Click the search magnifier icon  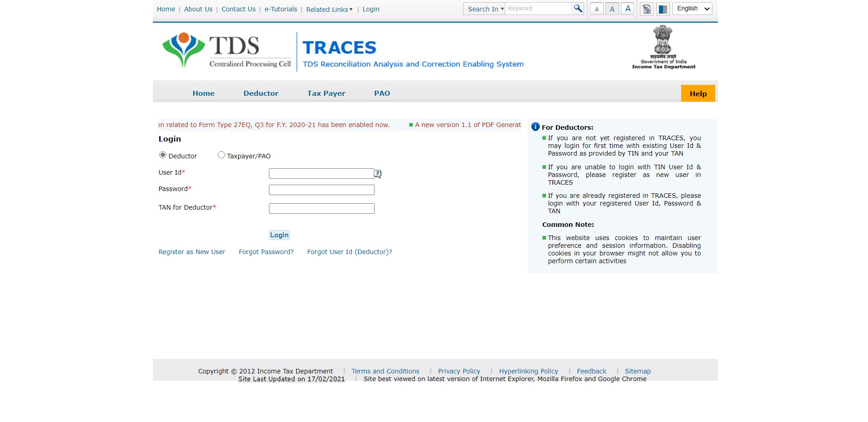(x=577, y=9)
